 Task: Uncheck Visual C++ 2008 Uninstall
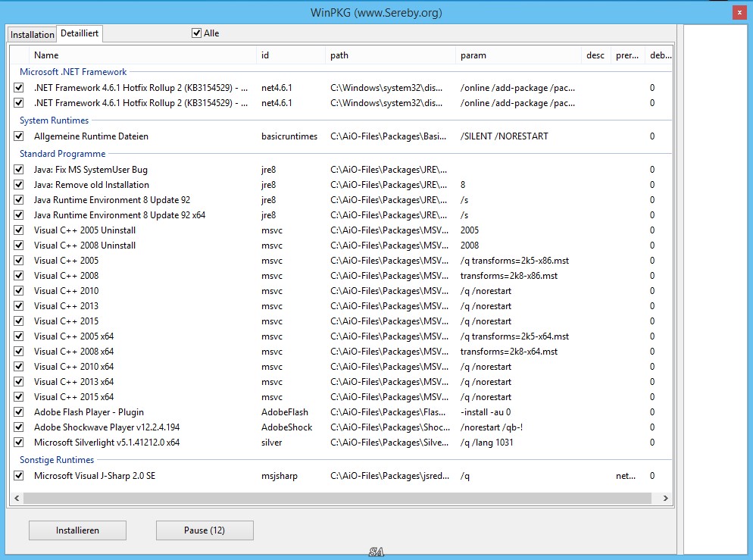pyautogui.click(x=19, y=246)
